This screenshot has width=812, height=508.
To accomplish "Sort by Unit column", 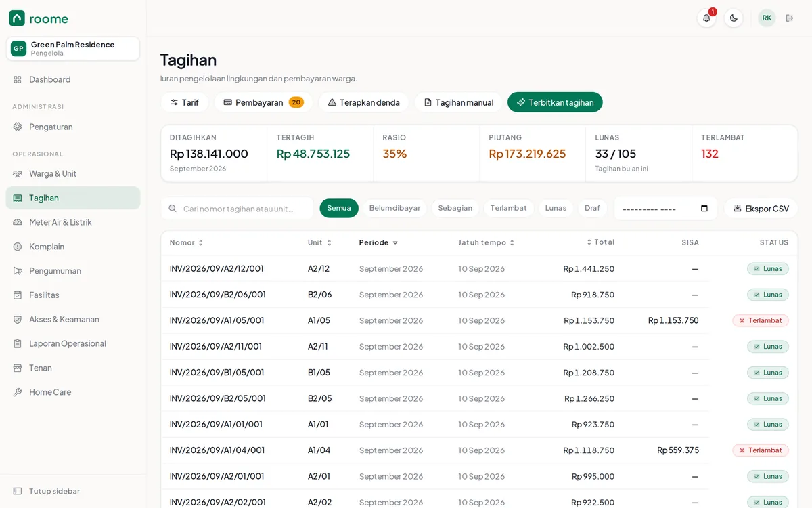I will 319,242.
